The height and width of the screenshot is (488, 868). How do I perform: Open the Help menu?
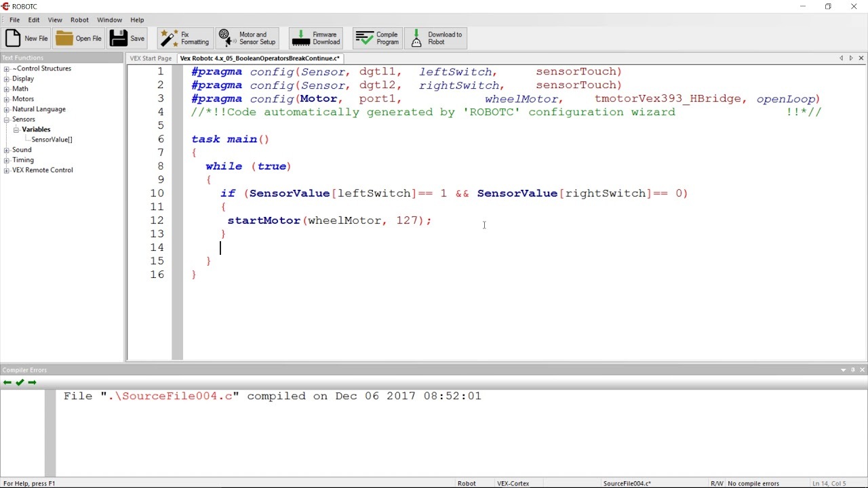pos(137,20)
